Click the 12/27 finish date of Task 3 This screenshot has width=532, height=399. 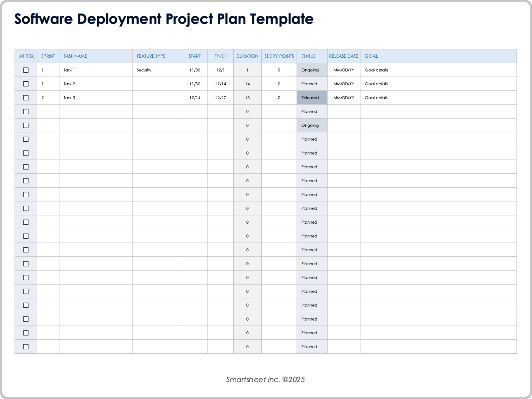[220, 98]
